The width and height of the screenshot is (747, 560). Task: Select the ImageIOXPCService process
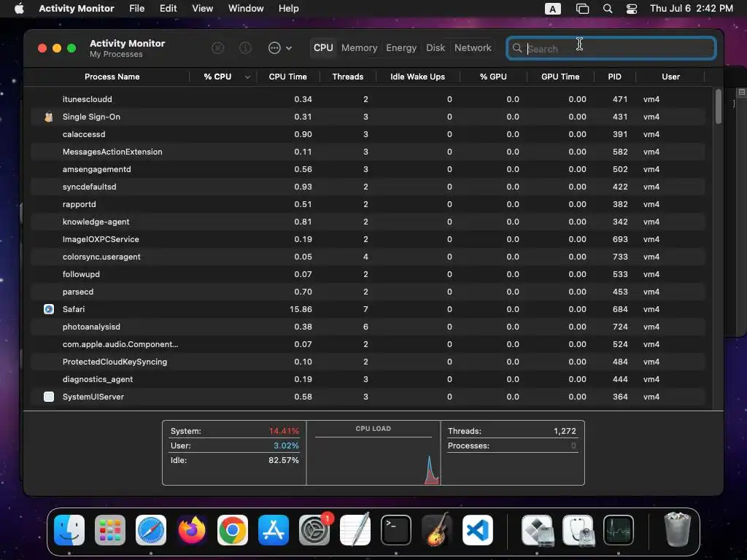(x=368, y=239)
